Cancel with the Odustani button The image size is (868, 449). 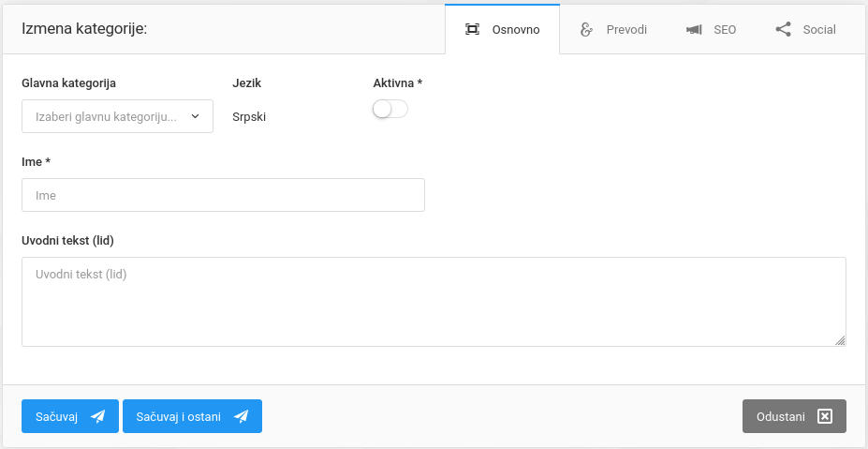pyautogui.click(x=782, y=417)
